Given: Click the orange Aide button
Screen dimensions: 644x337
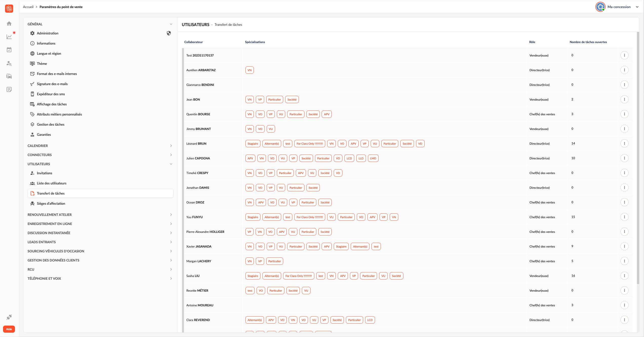Looking at the screenshot, I should click(9, 329).
